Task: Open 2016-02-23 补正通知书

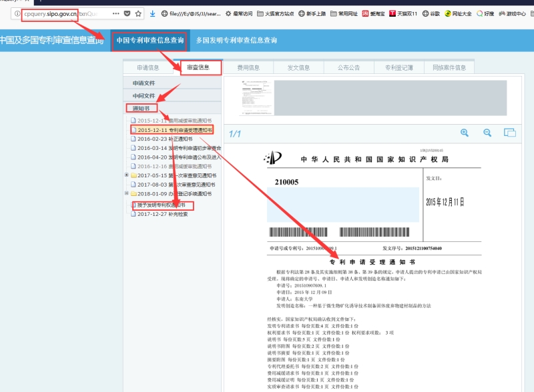Action: (162, 139)
